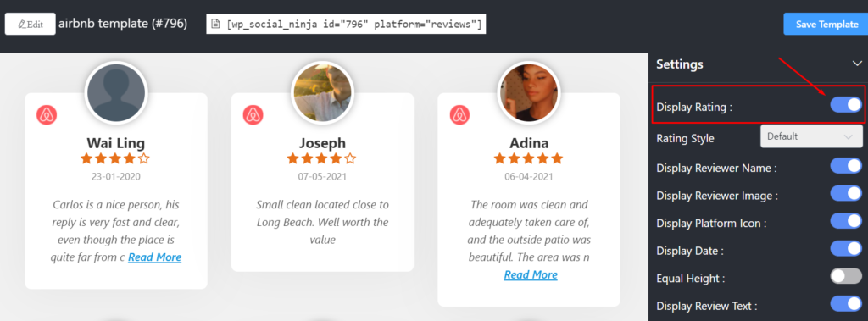Click Adina's five-star rating

529,159
